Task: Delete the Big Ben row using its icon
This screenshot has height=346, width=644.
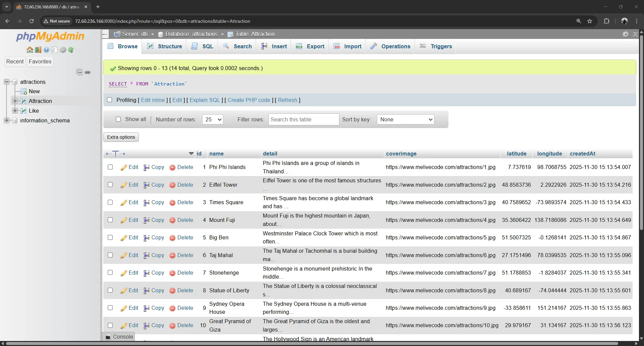Action: (172, 237)
